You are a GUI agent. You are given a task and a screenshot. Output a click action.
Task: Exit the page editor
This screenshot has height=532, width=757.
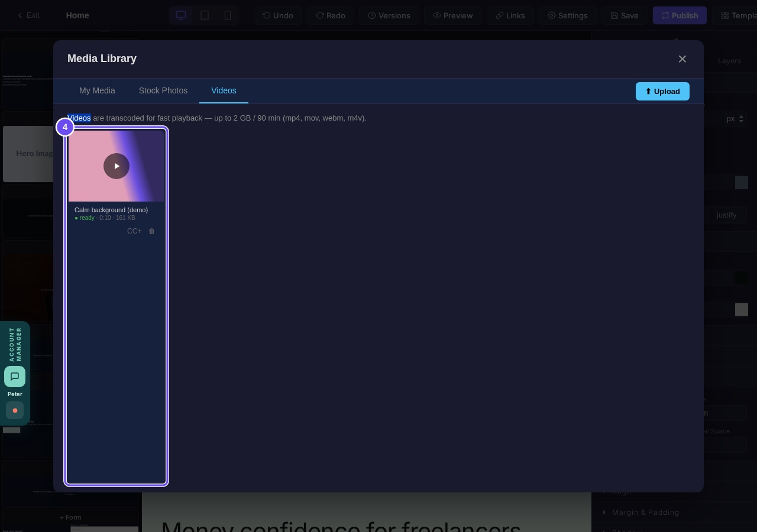click(x=28, y=15)
